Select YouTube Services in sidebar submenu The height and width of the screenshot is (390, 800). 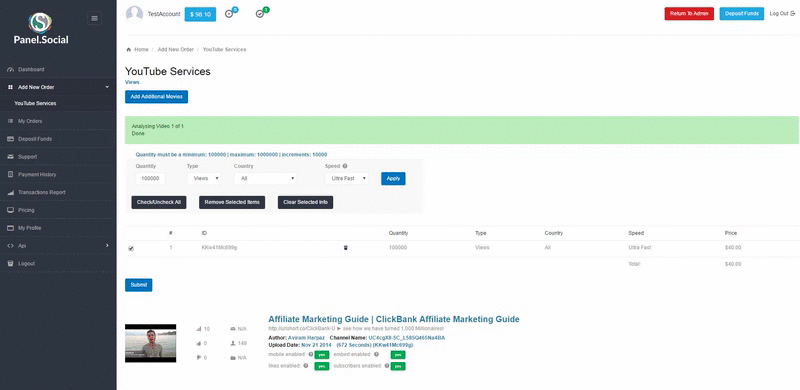coord(35,104)
